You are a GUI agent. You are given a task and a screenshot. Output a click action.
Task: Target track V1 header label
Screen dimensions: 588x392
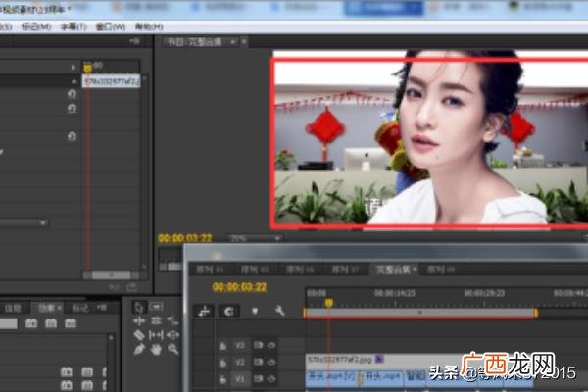pyautogui.click(x=240, y=379)
